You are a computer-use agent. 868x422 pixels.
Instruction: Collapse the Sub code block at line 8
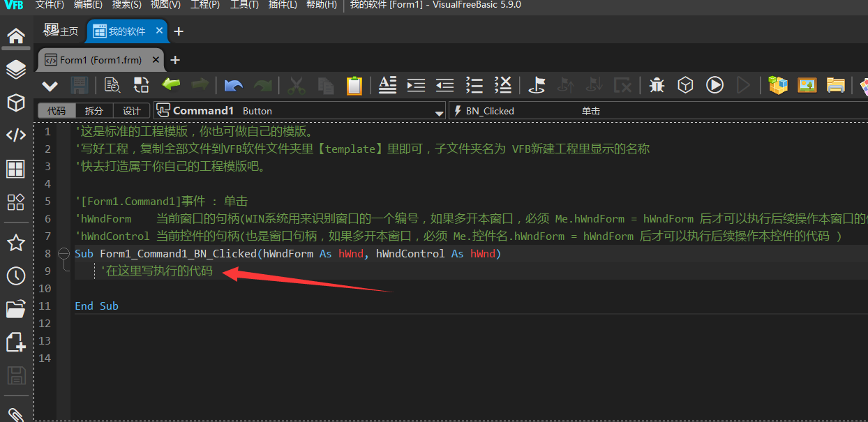click(x=63, y=254)
